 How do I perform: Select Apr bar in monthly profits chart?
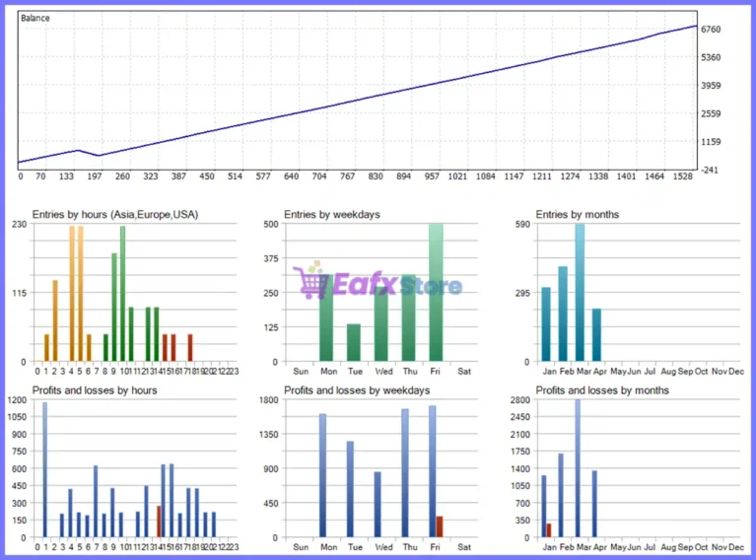(594, 504)
